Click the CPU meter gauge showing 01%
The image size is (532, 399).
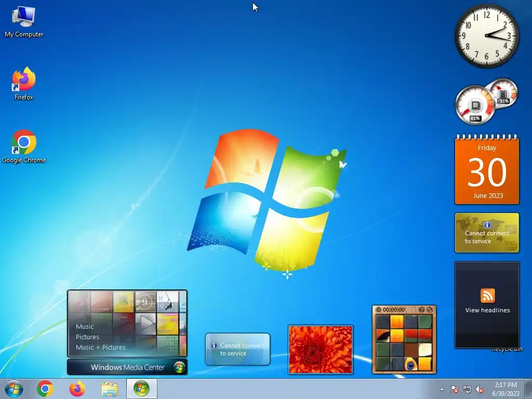pyautogui.click(x=475, y=105)
